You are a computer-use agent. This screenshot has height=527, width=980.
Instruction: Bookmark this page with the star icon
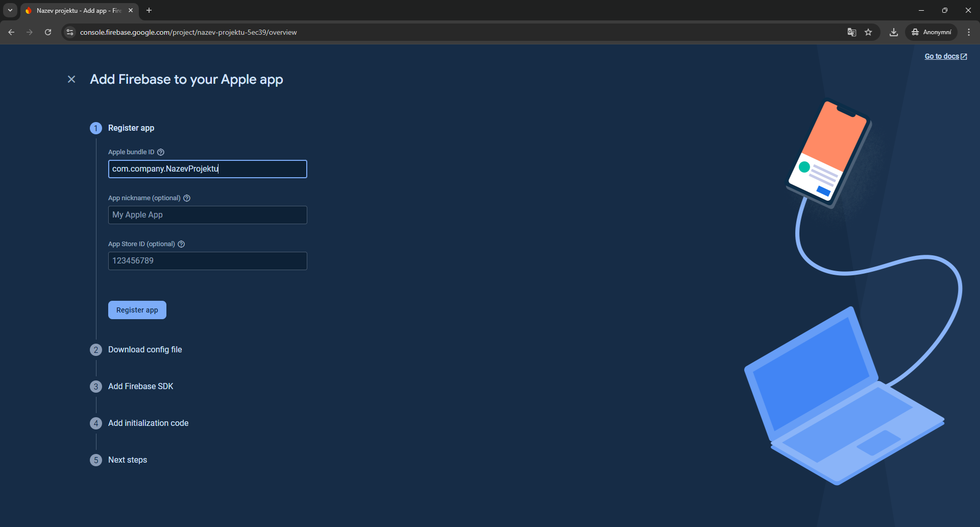click(x=868, y=32)
